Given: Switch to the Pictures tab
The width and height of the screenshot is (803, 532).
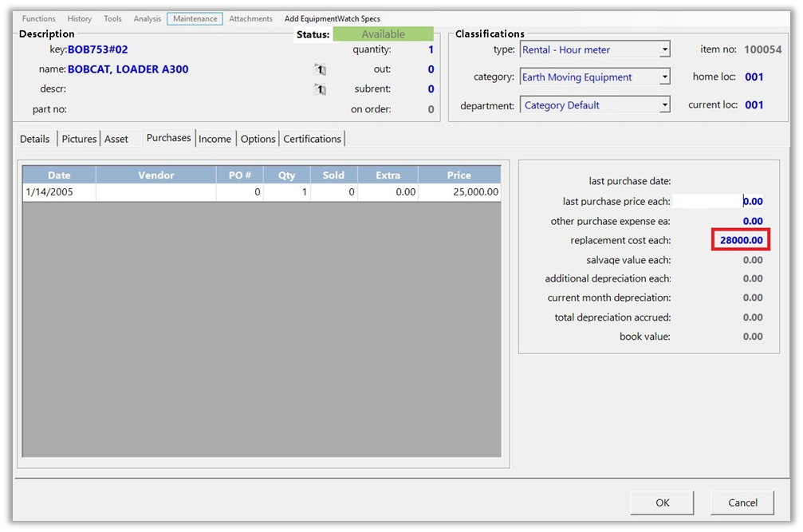Looking at the screenshot, I should [79, 139].
